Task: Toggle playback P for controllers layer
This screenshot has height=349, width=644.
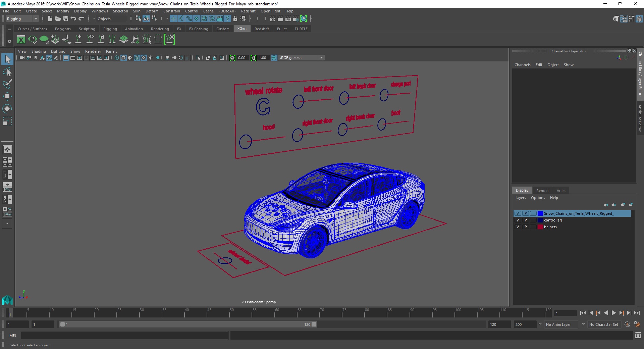Action: tap(526, 220)
